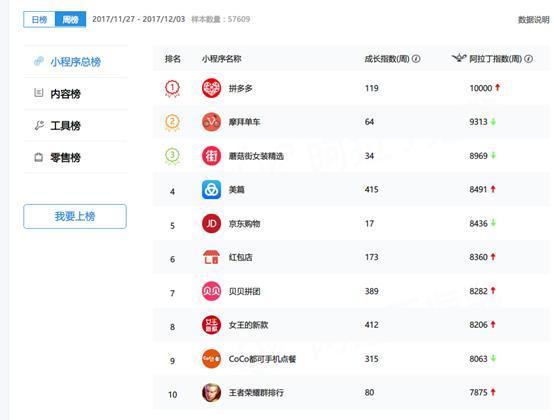The height and width of the screenshot is (420, 554).
Task: Click the 京东购物 JD app icon
Action: coord(211,224)
